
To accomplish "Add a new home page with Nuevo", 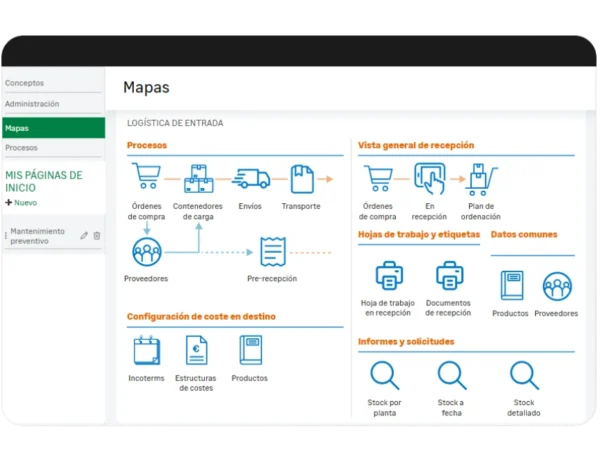I will [x=21, y=202].
